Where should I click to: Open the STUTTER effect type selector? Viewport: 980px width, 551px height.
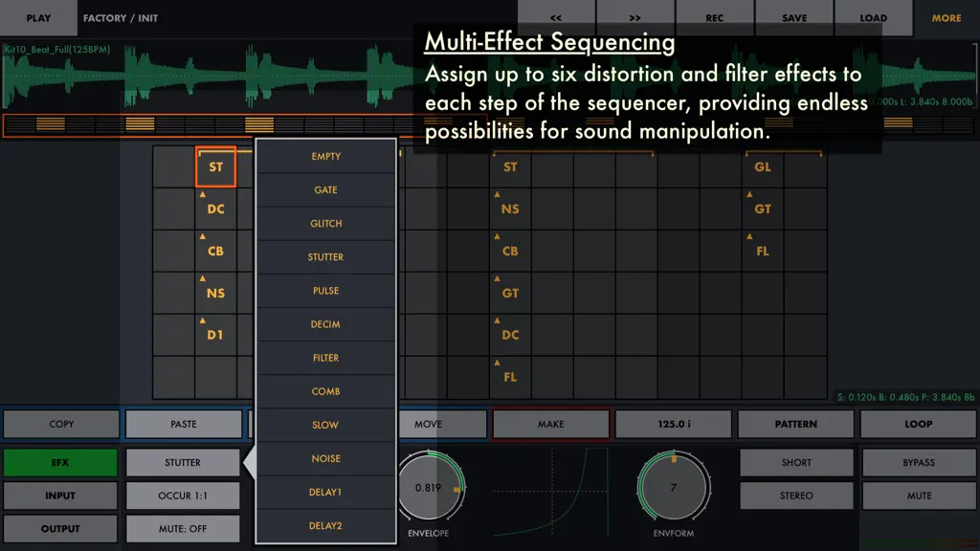183,463
